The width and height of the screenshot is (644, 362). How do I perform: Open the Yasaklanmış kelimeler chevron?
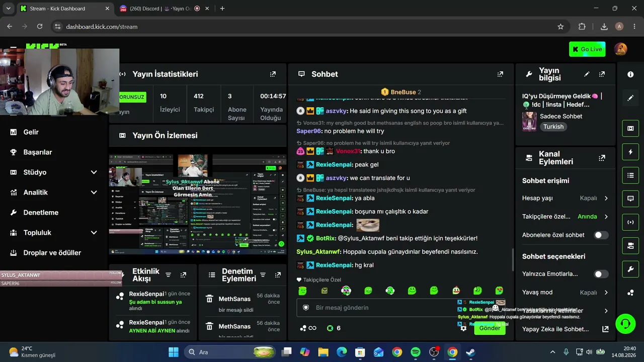606,311
